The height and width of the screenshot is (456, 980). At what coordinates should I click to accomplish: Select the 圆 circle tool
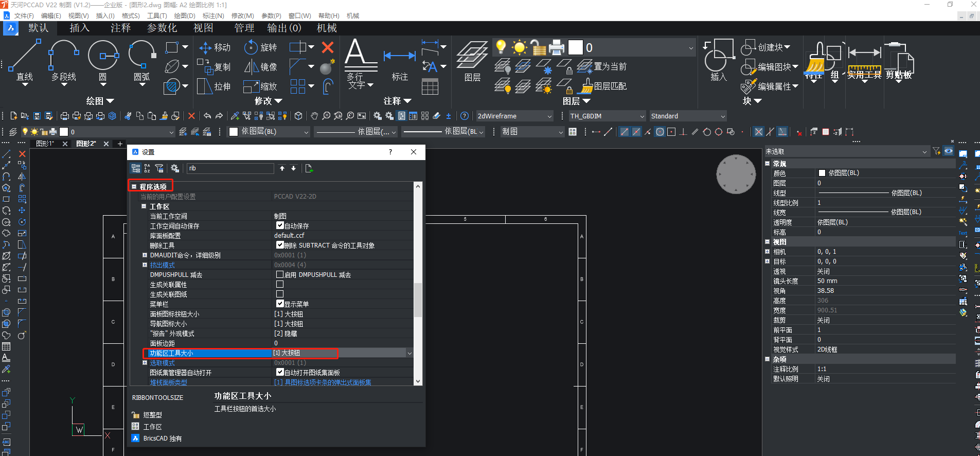(103, 61)
